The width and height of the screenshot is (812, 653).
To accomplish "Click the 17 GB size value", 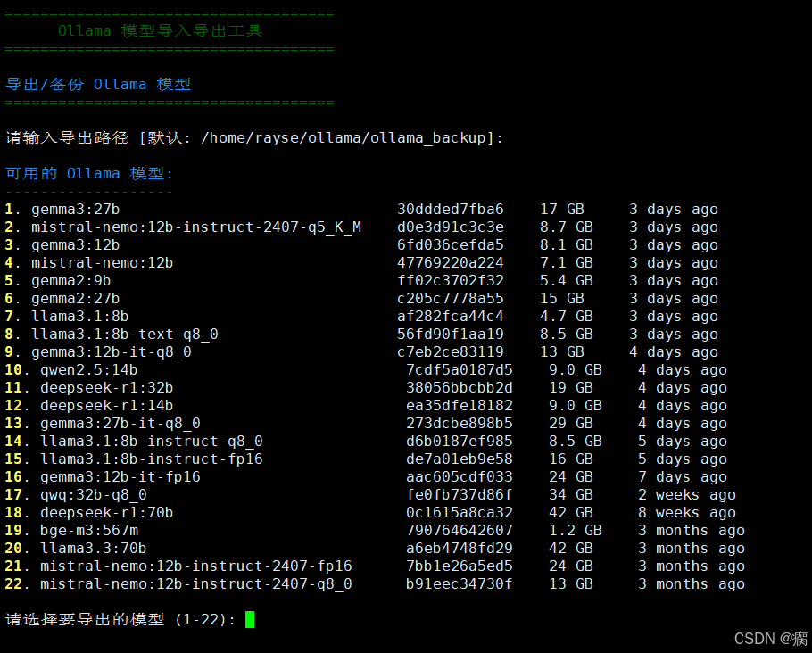I will (562, 210).
